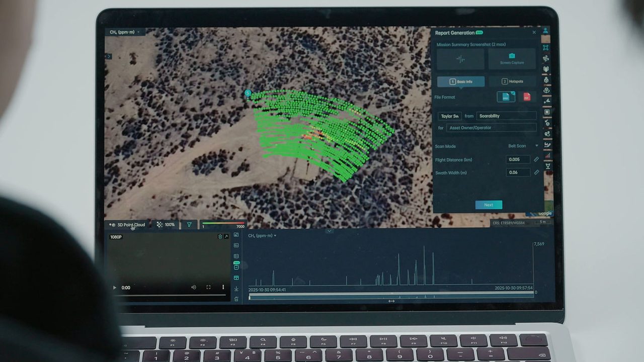This screenshot has width=644, height=362.
Task: Open the CH4 (ppm·m) dropdown on map
Action: coord(125,32)
